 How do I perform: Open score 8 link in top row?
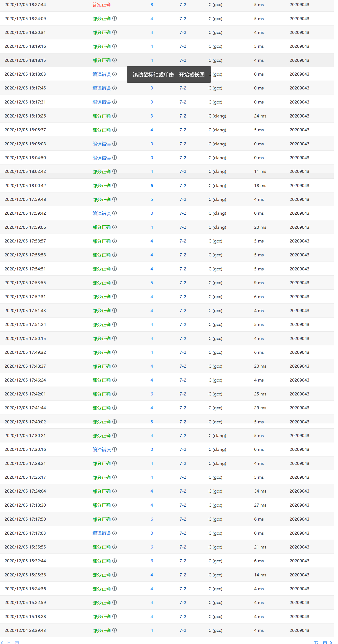(x=152, y=4)
